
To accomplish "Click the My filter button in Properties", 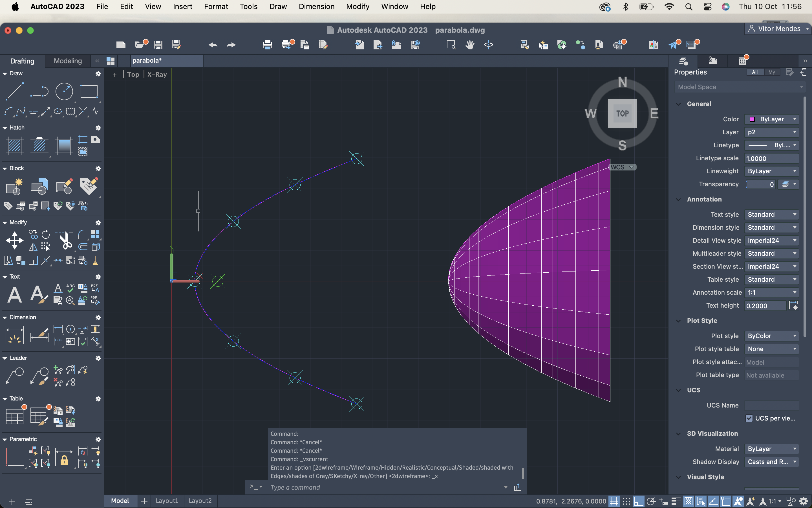I will tap(771, 72).
